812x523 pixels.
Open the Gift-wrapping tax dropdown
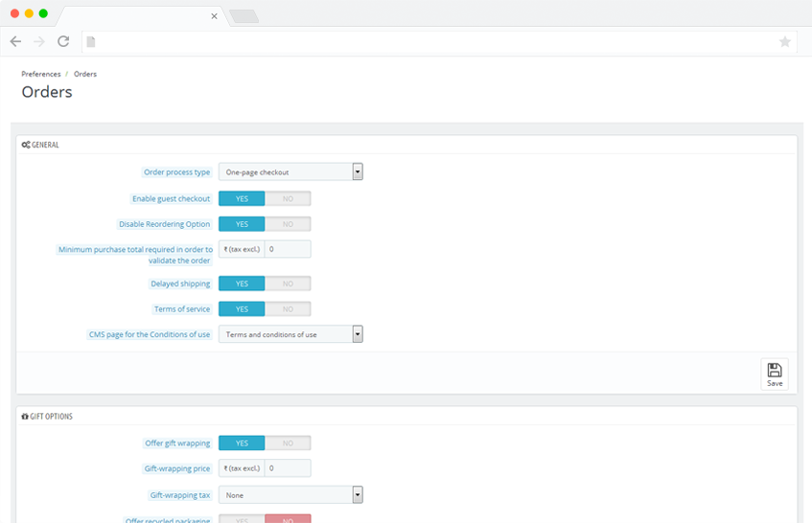pos(290,495)
